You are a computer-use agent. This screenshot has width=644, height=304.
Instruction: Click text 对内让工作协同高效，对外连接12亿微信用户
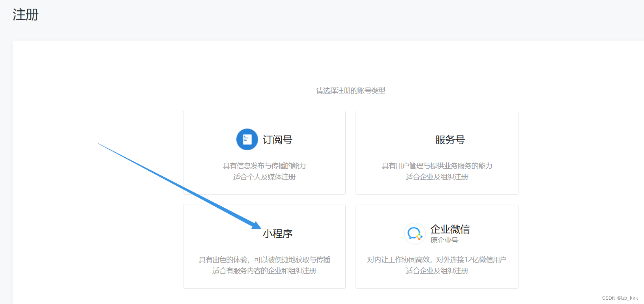point(437,260)
